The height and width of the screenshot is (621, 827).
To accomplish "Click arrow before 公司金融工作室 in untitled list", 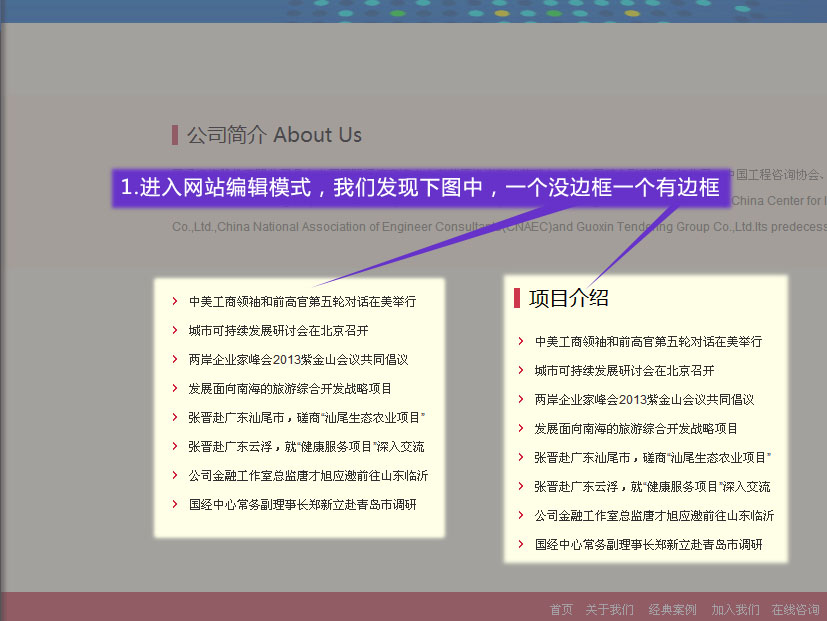I will pyautogui.click(x=175, y=475).
